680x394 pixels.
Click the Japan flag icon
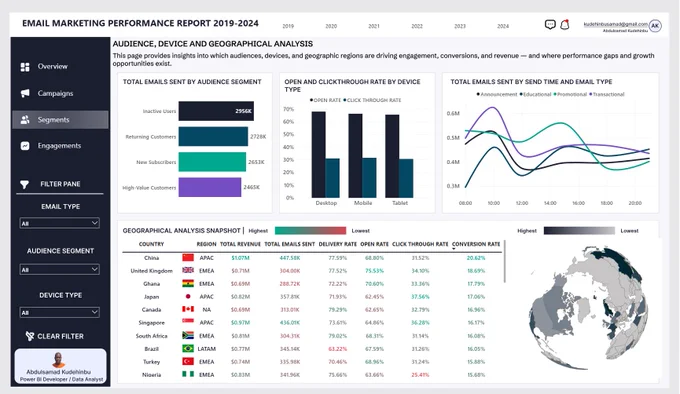pos(188,296)
